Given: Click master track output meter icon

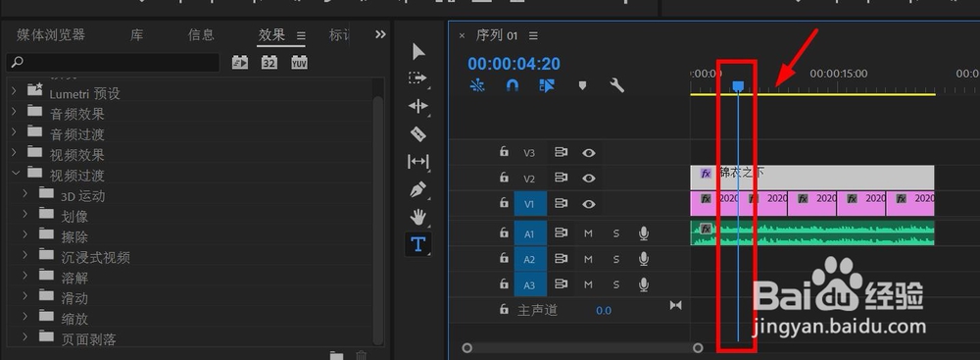Looking at the screenshot, I should tap(675, 305).
